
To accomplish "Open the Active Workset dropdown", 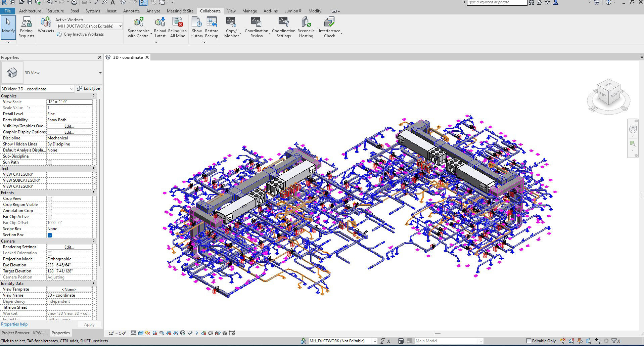I will 120,26.
